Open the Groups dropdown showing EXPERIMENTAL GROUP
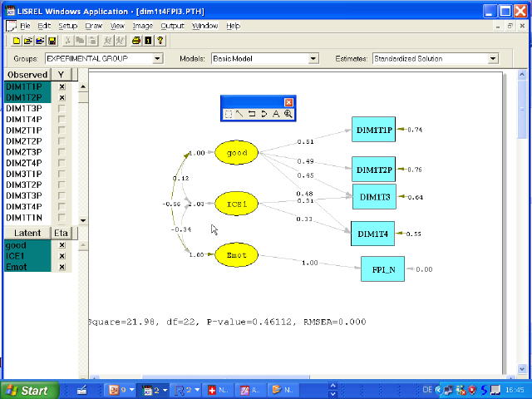The image size is (532, 399). [157, 59]
